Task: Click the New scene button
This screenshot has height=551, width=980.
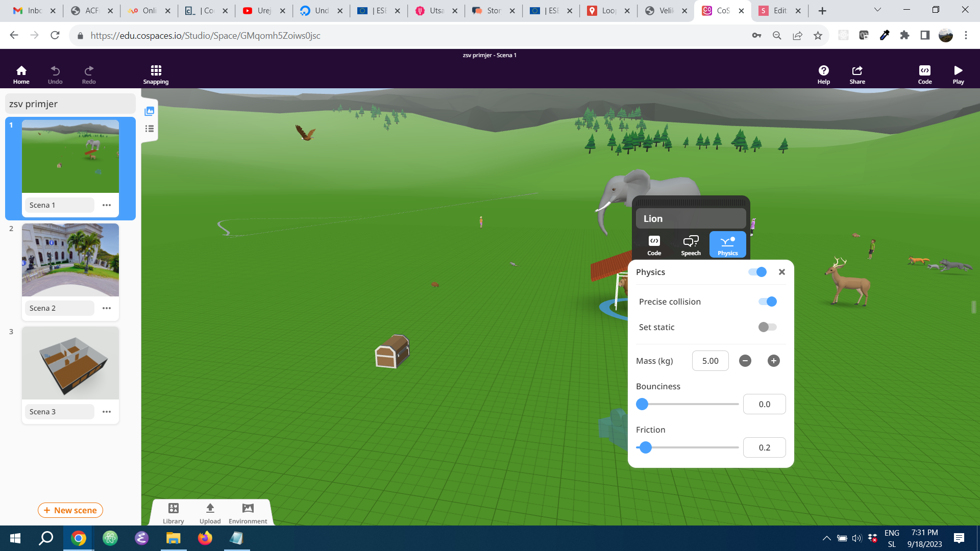Action: tap(70, 510)
